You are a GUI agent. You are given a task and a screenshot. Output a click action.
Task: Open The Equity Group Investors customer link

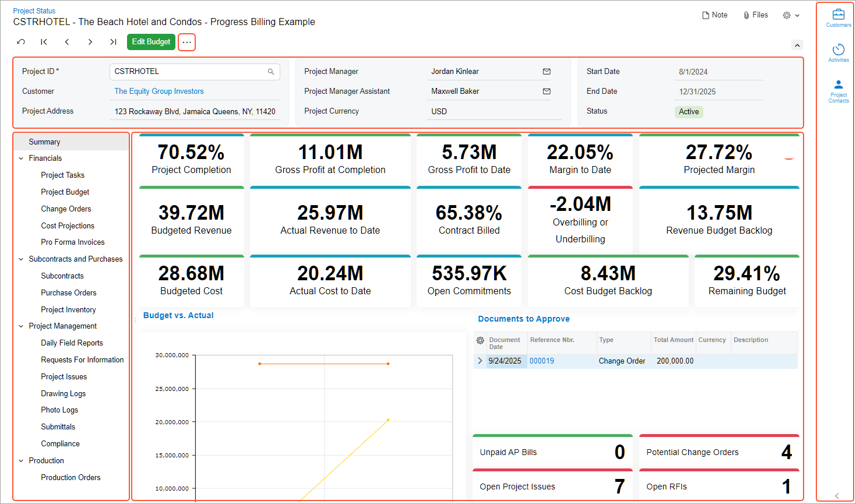pos(159,91)
